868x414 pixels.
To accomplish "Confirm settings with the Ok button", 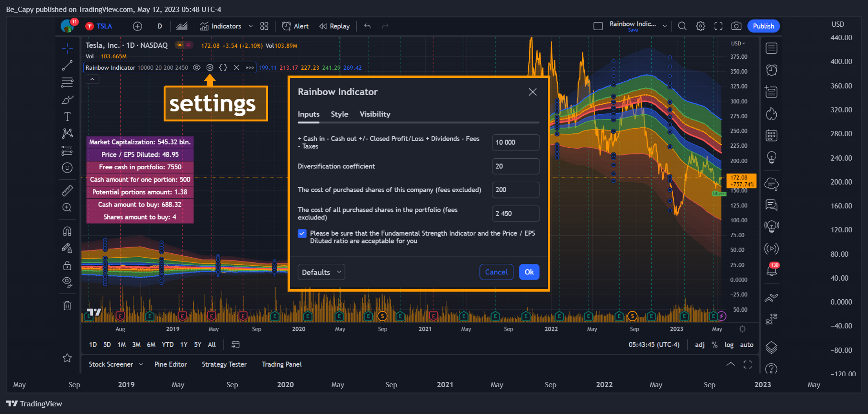I will click(x=529, y=272).
